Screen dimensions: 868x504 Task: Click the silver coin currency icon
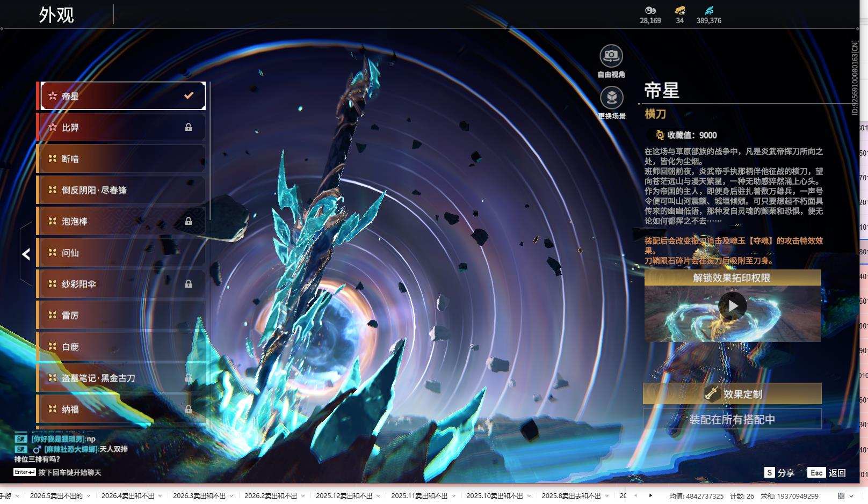pyautogui.click(x=650, y=10)
